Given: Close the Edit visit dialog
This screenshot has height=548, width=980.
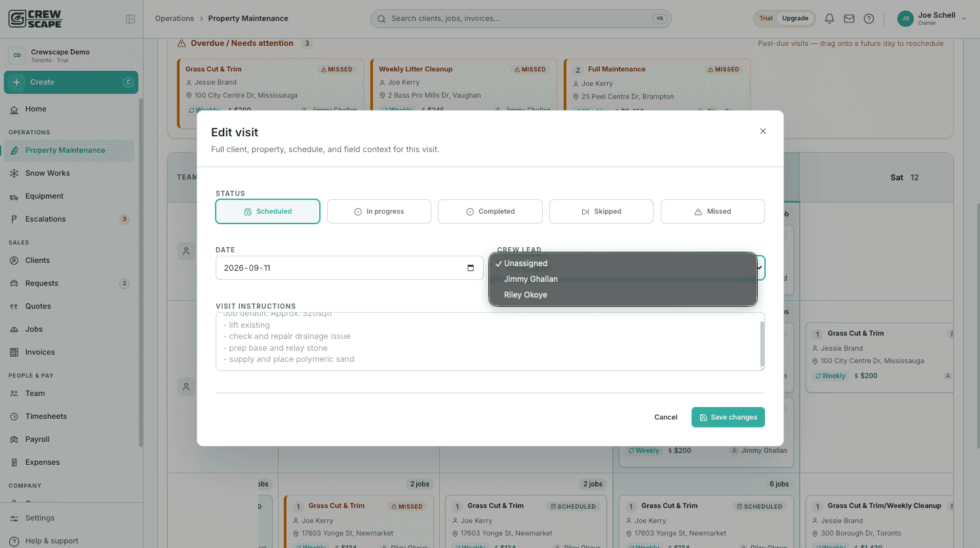Looking at the screenshot, I should [x=763, y=131].
